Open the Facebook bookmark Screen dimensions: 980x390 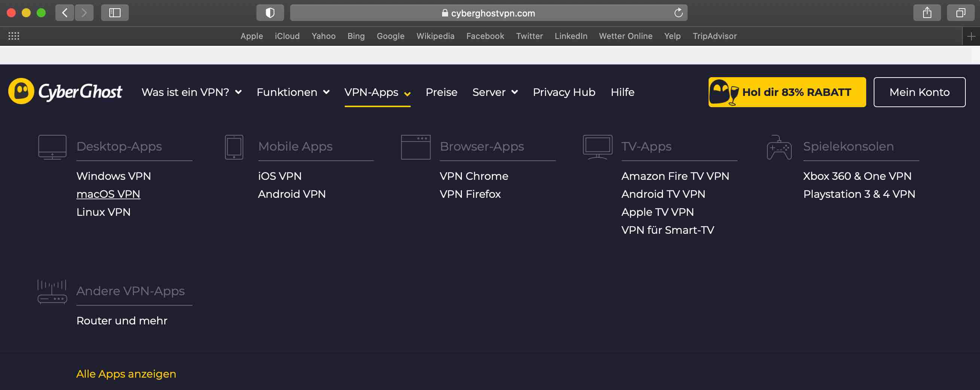485,36
